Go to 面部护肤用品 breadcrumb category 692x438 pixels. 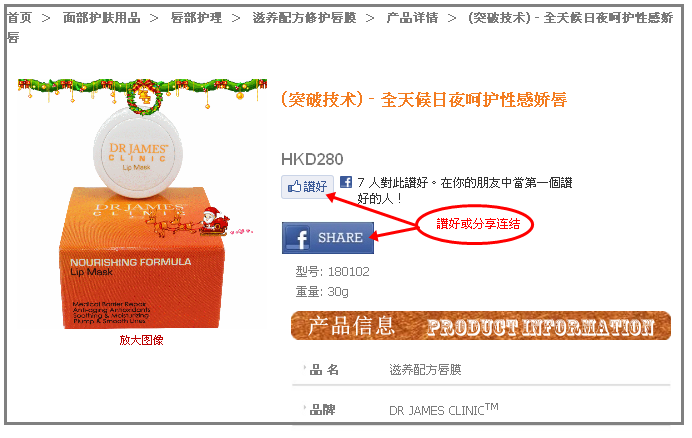102,18
